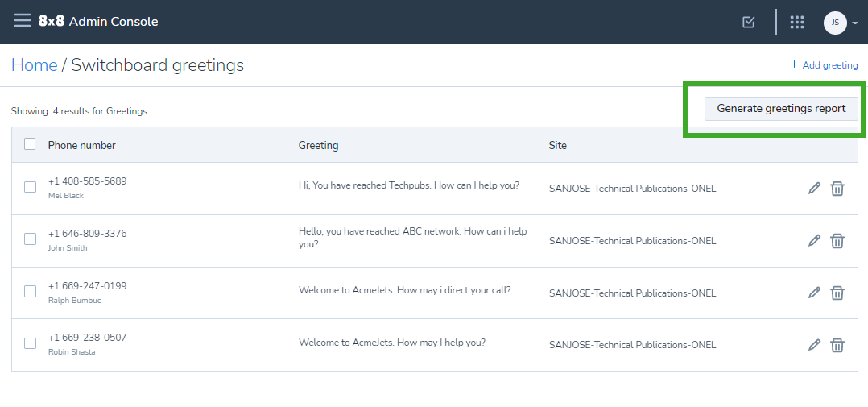Viewport: 868px width, 407px height.
Task: Open the hamburger navigation menu
Action: pos(23,21)
